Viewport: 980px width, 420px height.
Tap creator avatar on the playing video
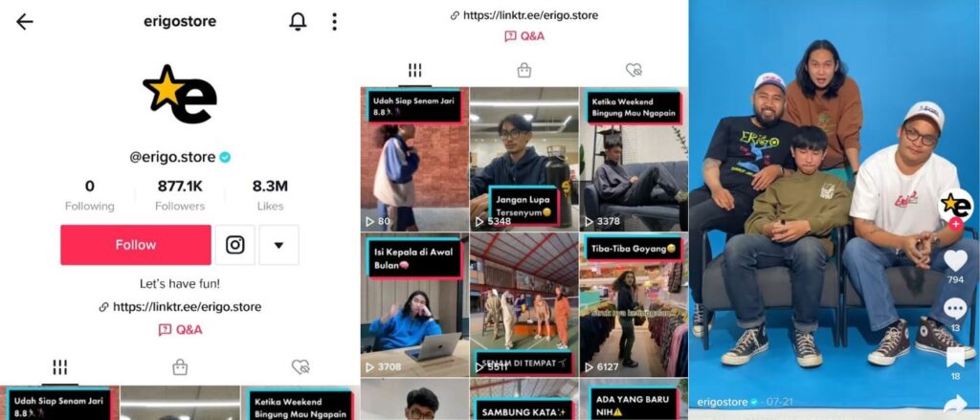[955, 205]
